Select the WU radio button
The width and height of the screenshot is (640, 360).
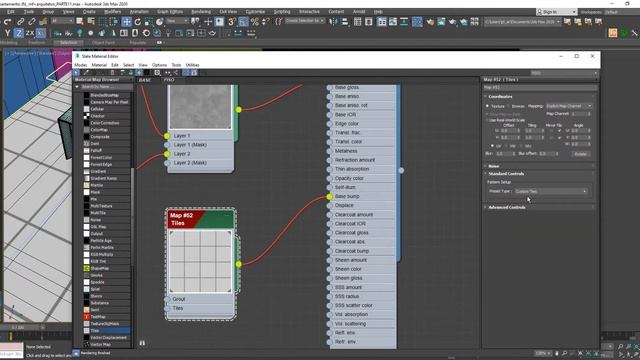[522, 146]
